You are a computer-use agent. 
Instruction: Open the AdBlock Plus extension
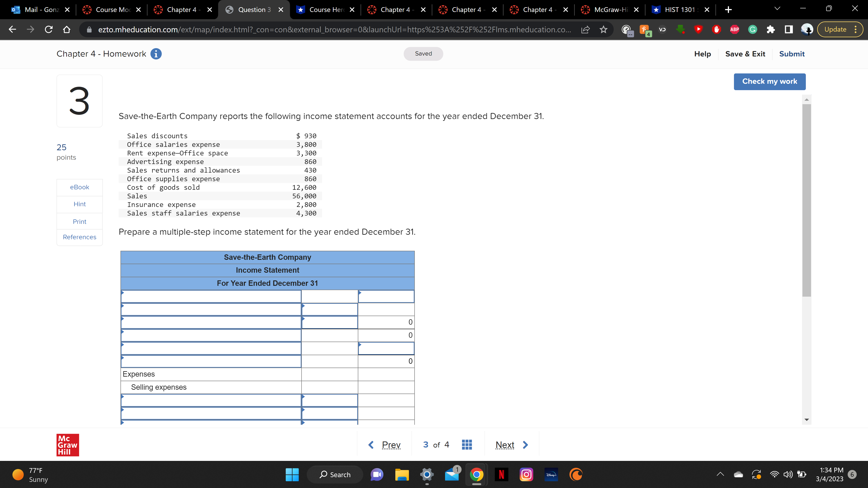pos(734,30)
